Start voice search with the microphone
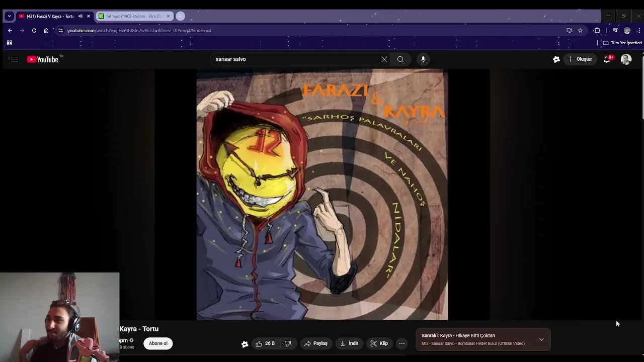 [x=423, y=59]
